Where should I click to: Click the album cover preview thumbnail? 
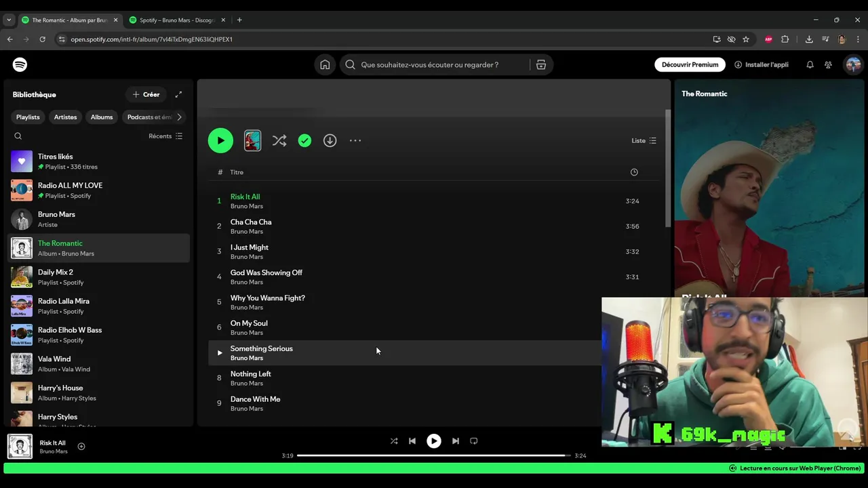click(252, 140)
